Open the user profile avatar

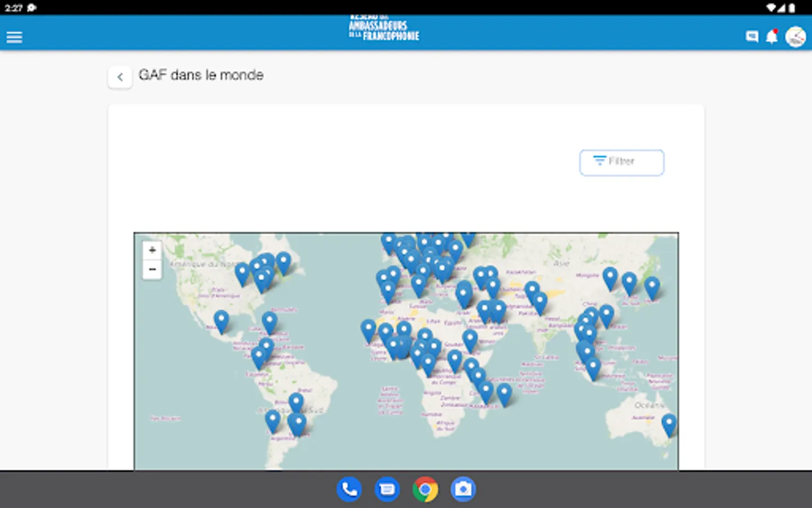point(796,37)
